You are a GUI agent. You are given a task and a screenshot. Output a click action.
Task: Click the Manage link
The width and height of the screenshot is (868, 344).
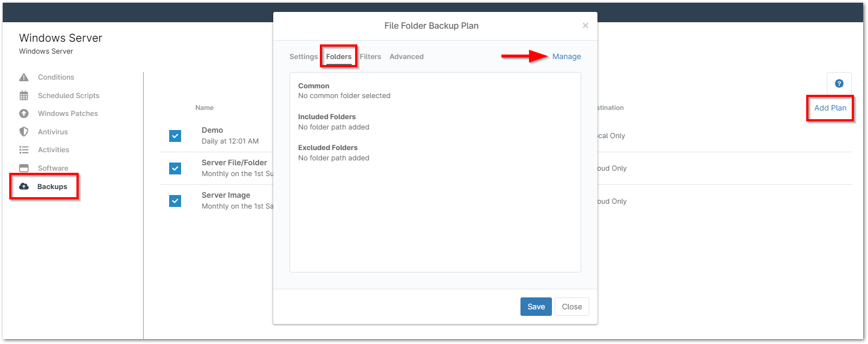[566, 56]
